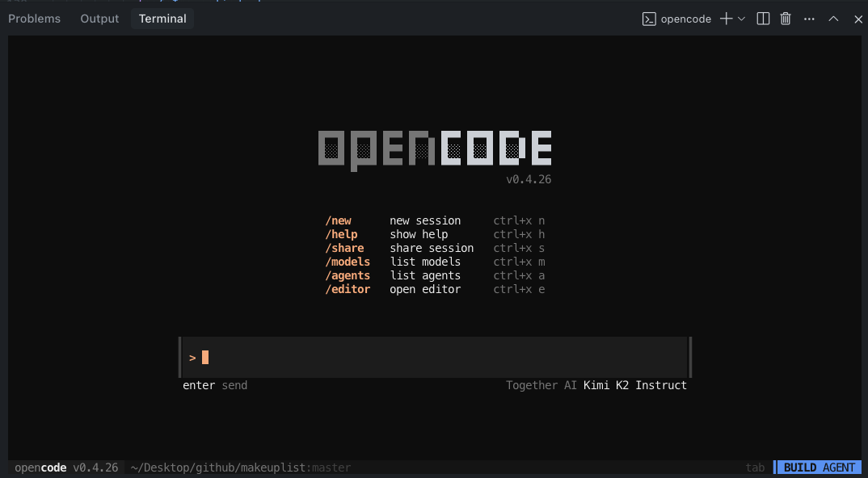Viewport: 868px width, 478px height.
Task: Toggle the BUILD AGENT mode indicator
Action: tap(819, 468)
